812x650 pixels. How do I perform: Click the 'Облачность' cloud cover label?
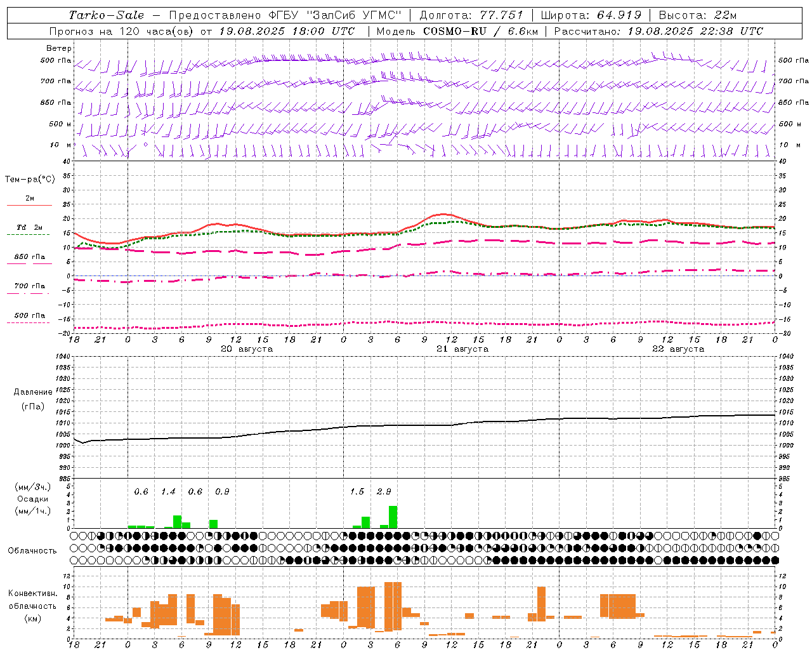pos(32,551)
